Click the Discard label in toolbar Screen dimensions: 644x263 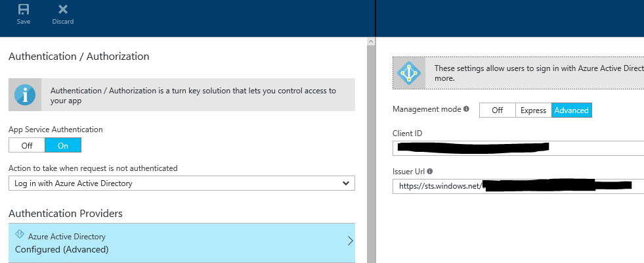point(63,22)
